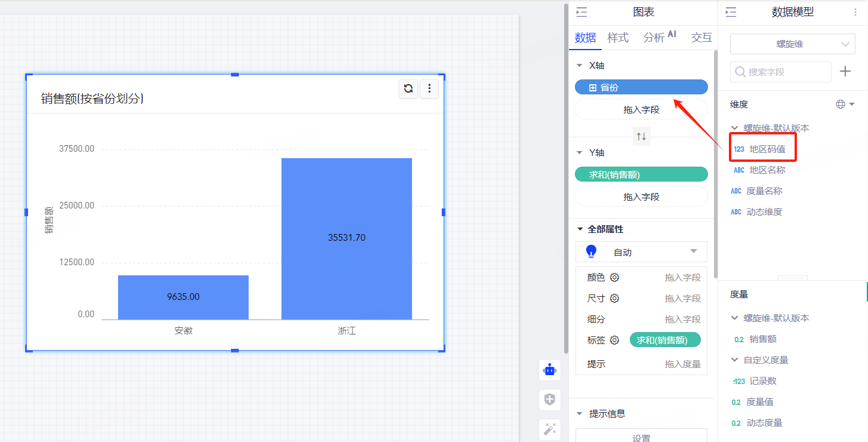Image resolution: width=868 pixels, height=442 pixels.
Task: Open the robot AI assistant icon
Action: pyautogui.click(x=549, y=370)
